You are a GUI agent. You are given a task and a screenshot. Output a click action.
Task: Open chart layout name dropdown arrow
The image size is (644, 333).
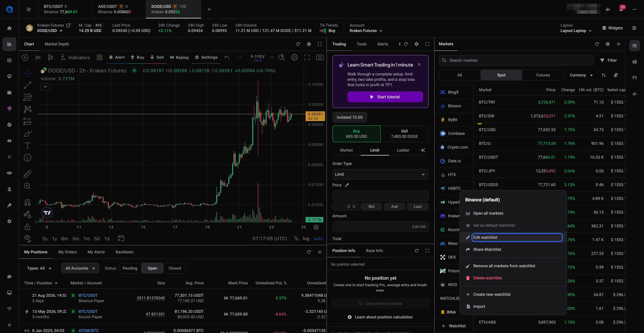click(272, 57)
